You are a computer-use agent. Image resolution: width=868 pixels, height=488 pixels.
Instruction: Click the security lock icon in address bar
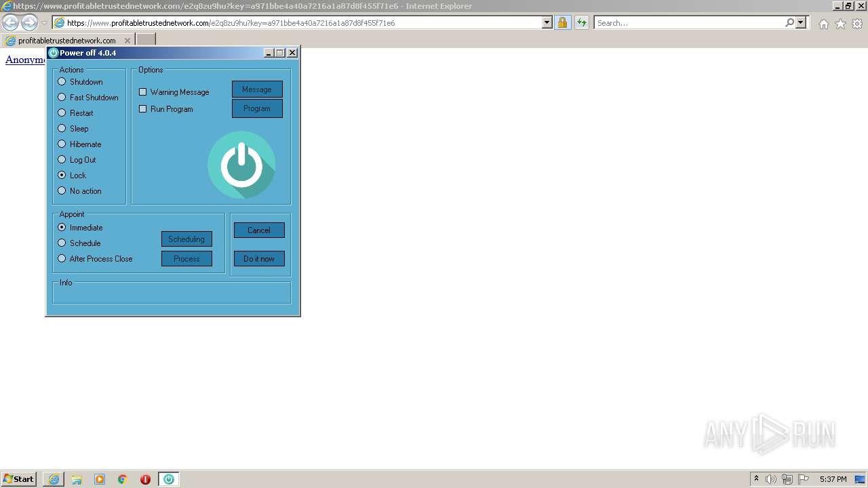tap(562, 22)
